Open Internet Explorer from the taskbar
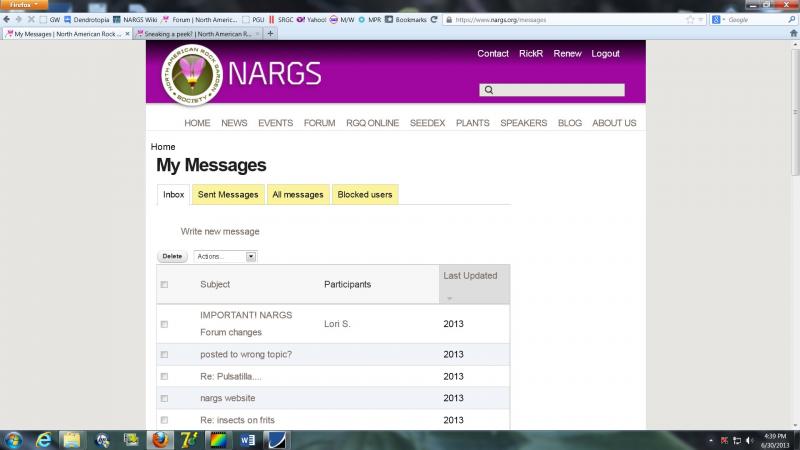 coord(44,439)
